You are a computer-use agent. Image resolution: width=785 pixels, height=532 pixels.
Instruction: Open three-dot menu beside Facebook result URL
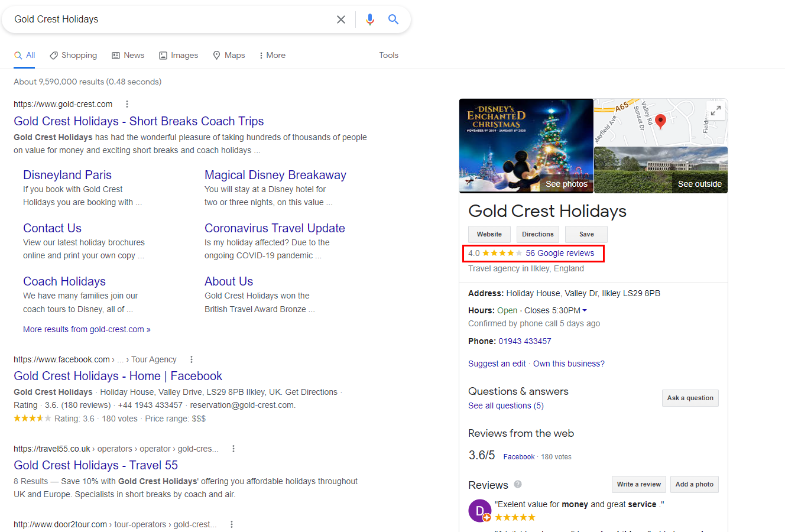pos(191,359)
